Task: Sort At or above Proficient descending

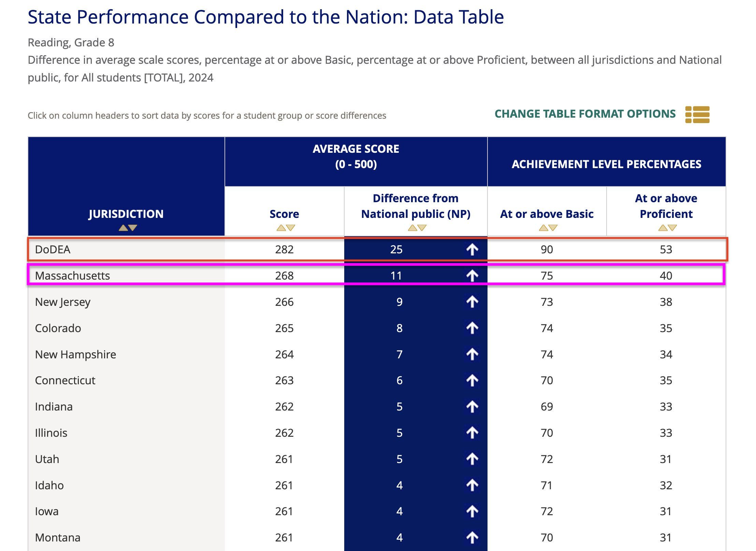Action: point(672,228)
